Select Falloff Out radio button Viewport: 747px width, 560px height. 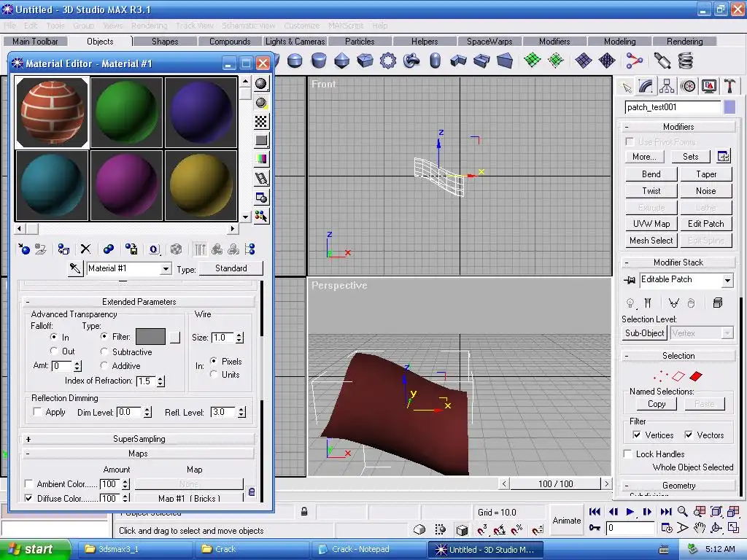(x=54, y=351)
